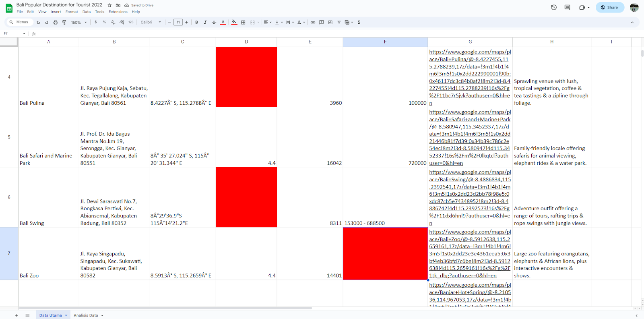
Task: Check the cloud saved-to-Drive status icon
Action: [127, 5]
